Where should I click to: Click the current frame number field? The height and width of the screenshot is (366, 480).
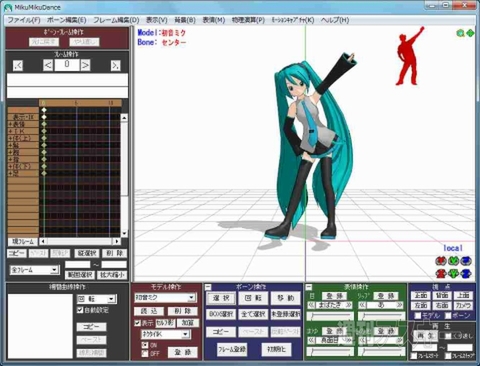tap(67, 65)
